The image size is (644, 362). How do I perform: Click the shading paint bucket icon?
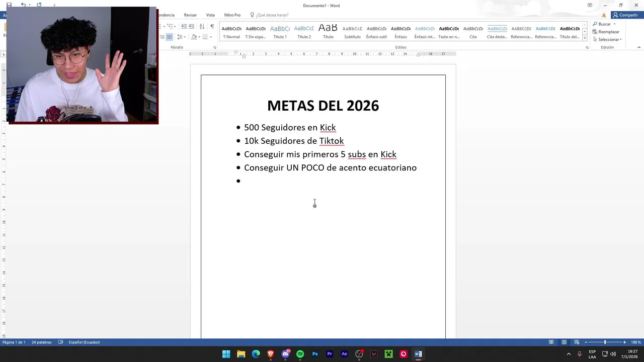[x=194, y=37]
